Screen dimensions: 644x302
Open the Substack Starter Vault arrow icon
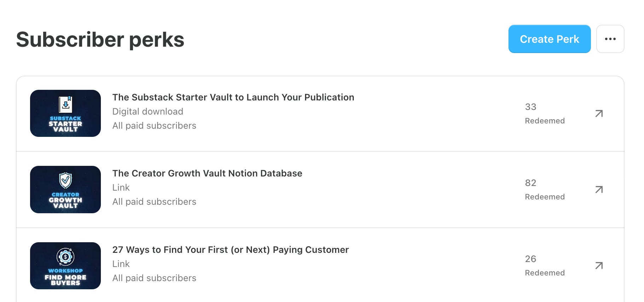pyautogui.click(x=599, y=114)
